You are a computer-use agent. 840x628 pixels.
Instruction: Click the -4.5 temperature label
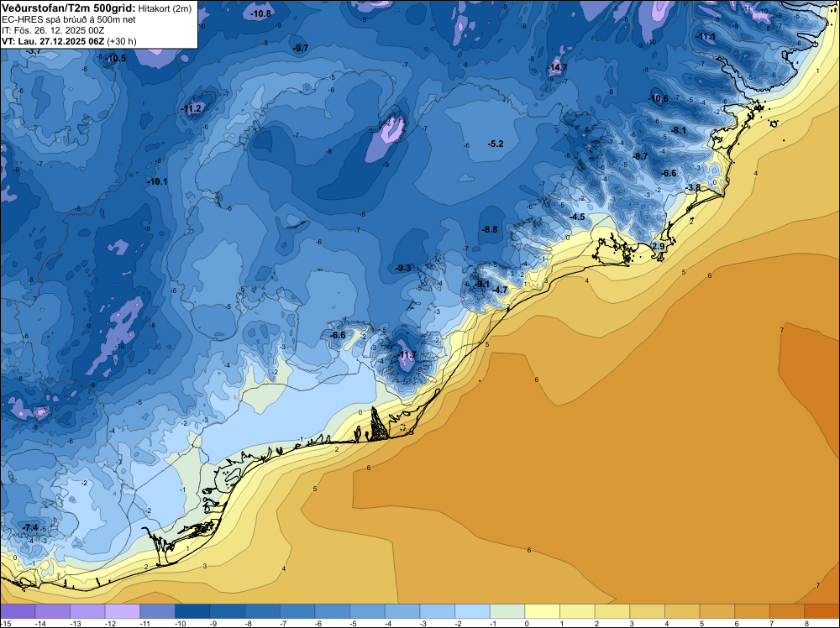coord(577,217)
